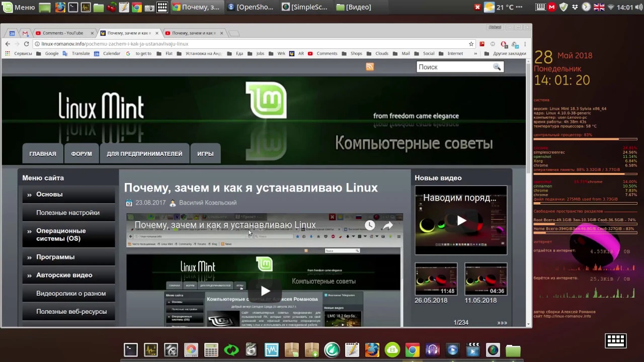
Task: Open the Linux Mint Меню button
Action: click(x=19, y=7)
